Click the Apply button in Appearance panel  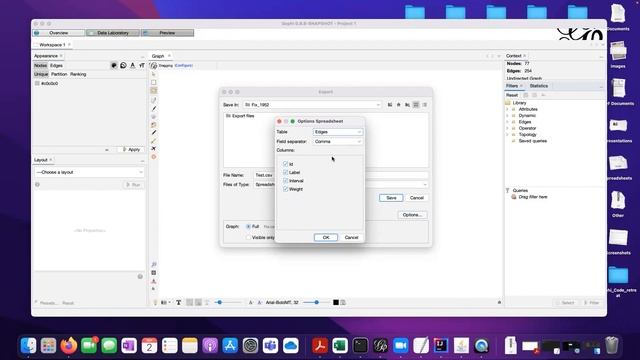click(131, 150)
